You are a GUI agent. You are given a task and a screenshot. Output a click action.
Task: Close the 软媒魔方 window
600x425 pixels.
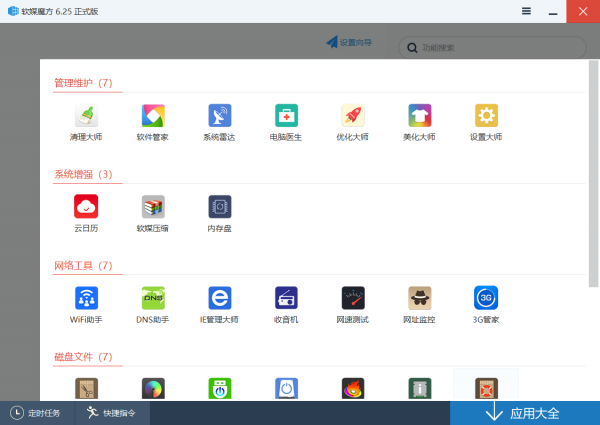coord(583,11)
